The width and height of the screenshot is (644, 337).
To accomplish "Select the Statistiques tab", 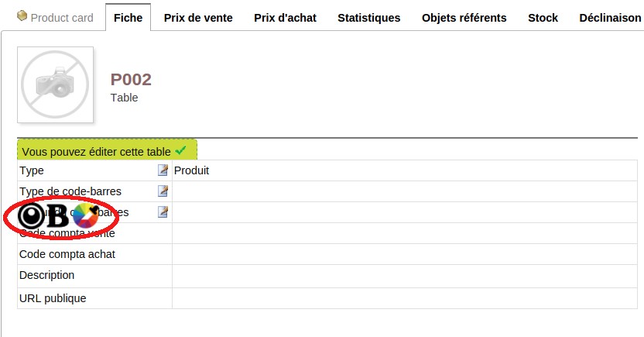I will point(368,18).
